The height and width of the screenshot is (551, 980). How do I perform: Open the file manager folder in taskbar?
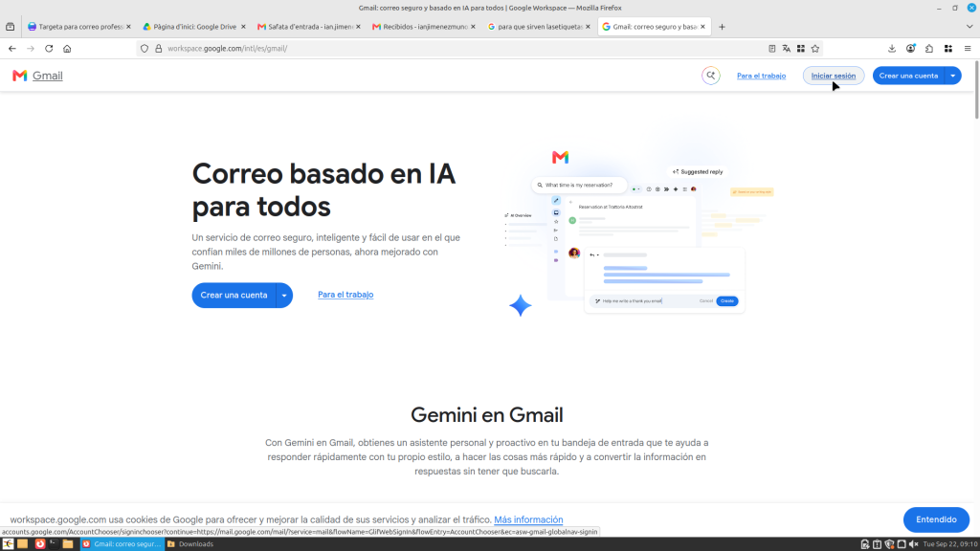point(68,544)
